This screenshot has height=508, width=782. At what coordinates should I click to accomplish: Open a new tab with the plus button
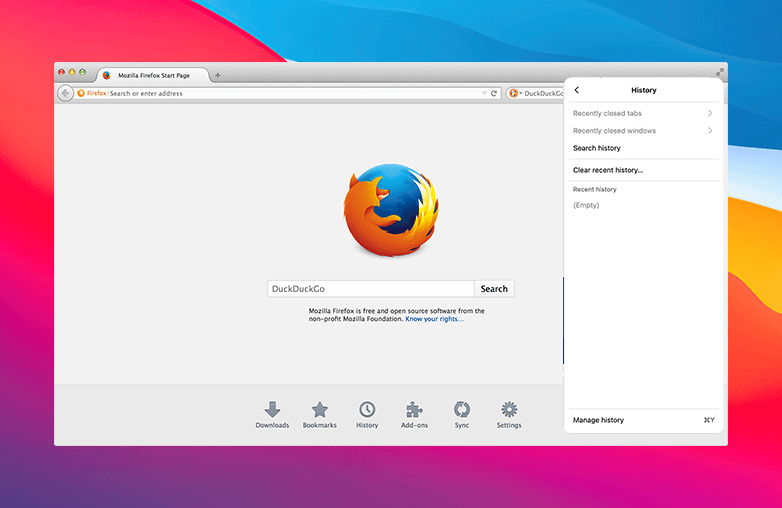217,75
